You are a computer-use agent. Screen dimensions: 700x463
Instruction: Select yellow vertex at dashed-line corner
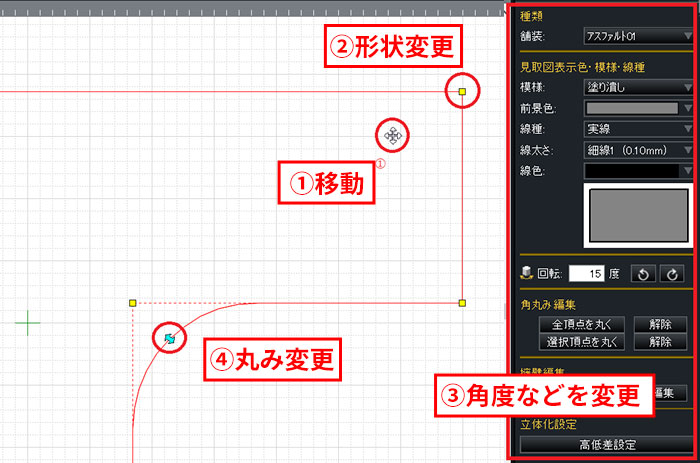(133, 303)
